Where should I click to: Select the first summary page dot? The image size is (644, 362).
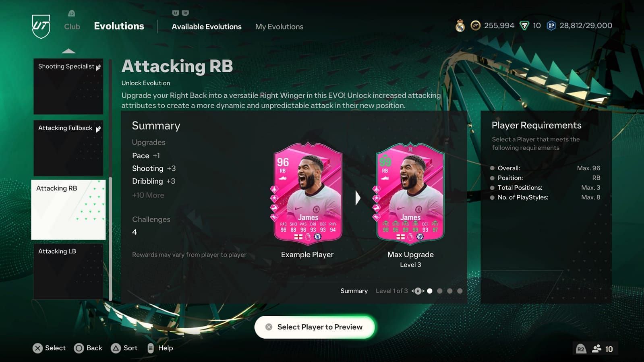pyautogui.click(x=430, y=291)
